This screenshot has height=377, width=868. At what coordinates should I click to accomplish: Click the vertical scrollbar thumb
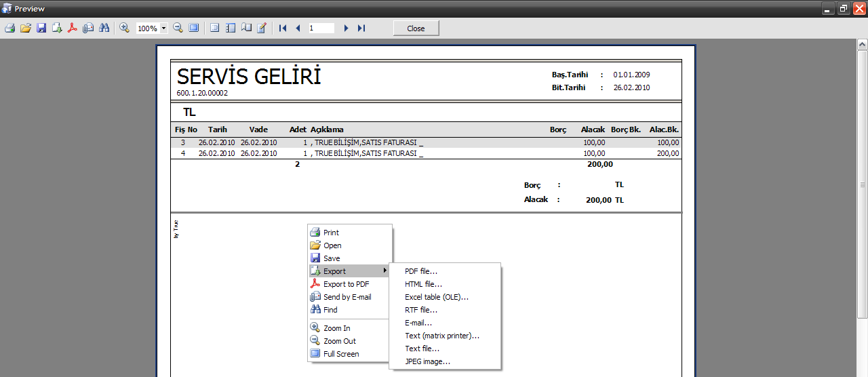click(x=862, y=184)
